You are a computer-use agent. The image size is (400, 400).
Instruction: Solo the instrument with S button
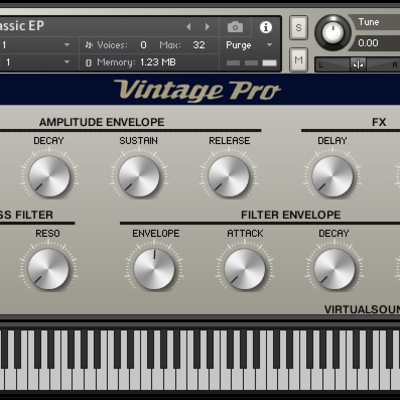coord(298,28)
